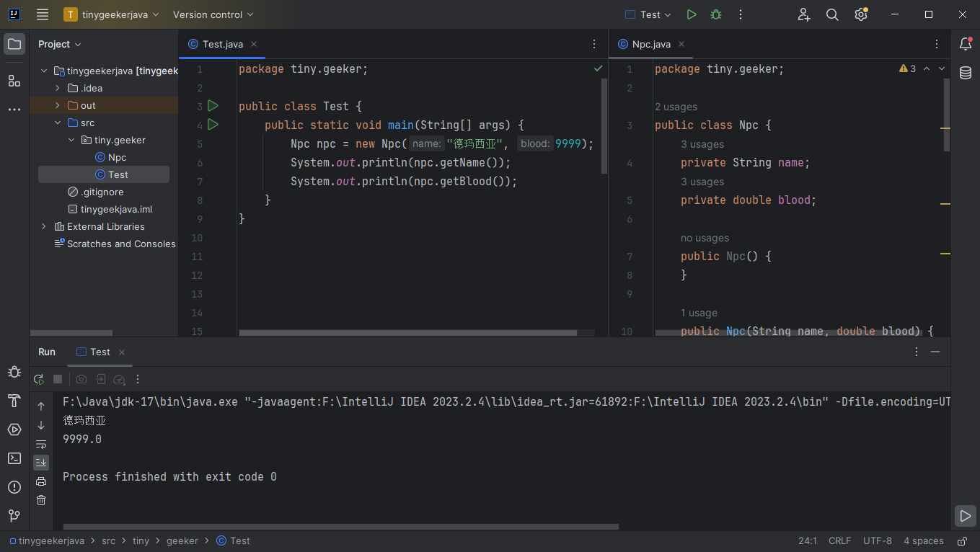Collapse the tiny.geeker package
The height and width of the screenshot is (552, 980).
pos(71,140)
